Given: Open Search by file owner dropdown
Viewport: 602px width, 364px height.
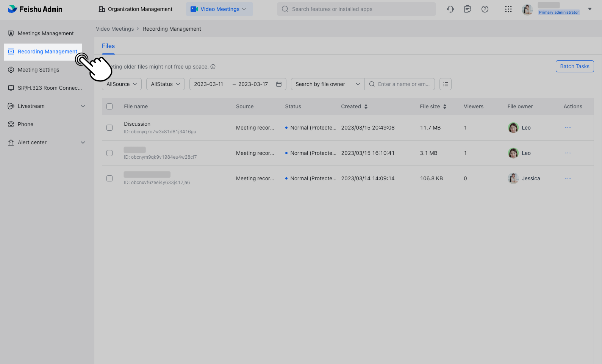Looking at the screenshot, I should tap(328, 84).
